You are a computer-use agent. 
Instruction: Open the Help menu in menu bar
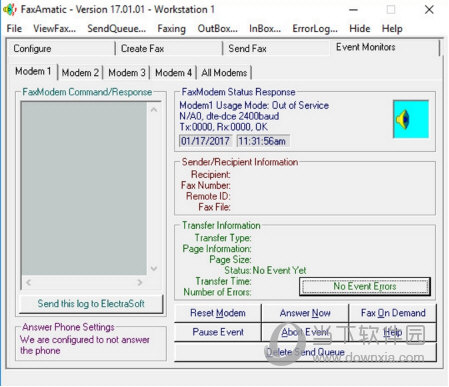pos(392,29)
